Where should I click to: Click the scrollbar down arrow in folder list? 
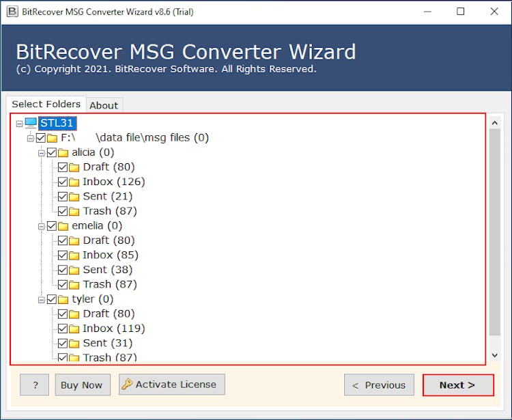[495, 355]
